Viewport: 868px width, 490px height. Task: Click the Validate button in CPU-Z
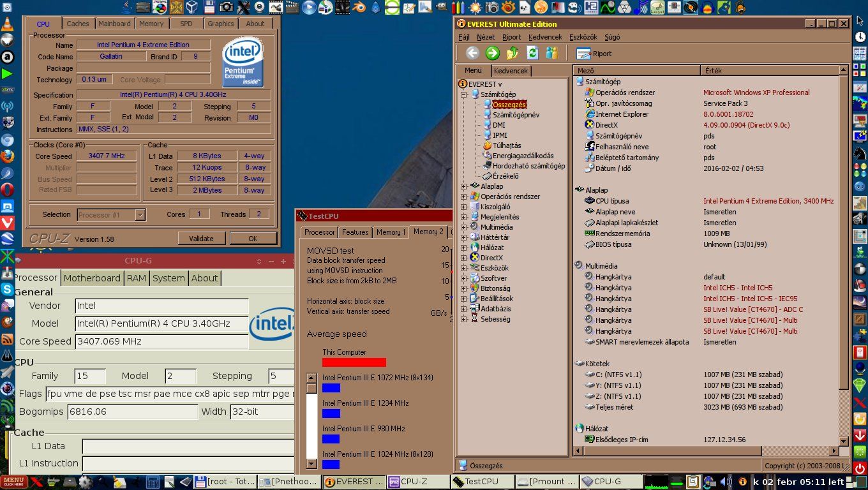click(x=201, y=239)
